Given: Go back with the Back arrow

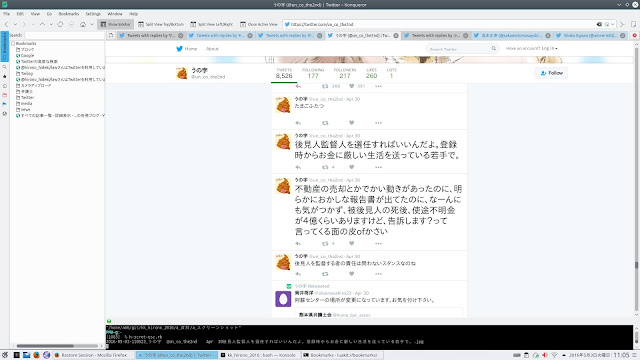Looking at the screenshot, I should click(x=6, y=24).
